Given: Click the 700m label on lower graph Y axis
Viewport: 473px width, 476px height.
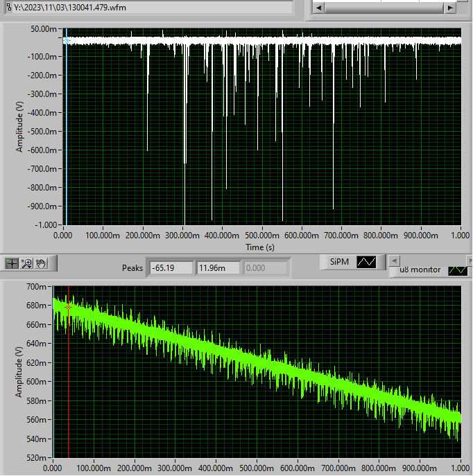Looking at the screenshot, I should 37,287.
